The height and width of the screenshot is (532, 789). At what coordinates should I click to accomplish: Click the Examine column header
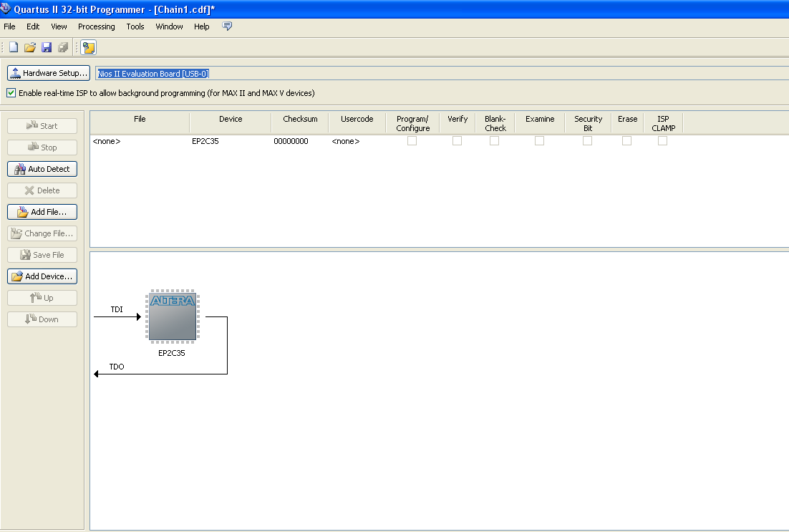coord(540,123)
